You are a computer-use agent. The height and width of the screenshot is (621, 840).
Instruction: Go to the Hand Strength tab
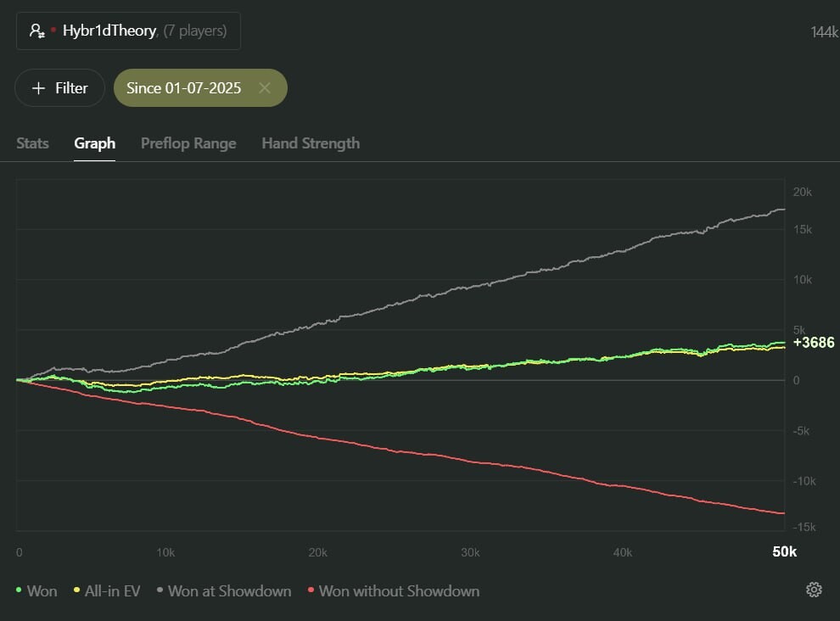(x=311, y=143)
